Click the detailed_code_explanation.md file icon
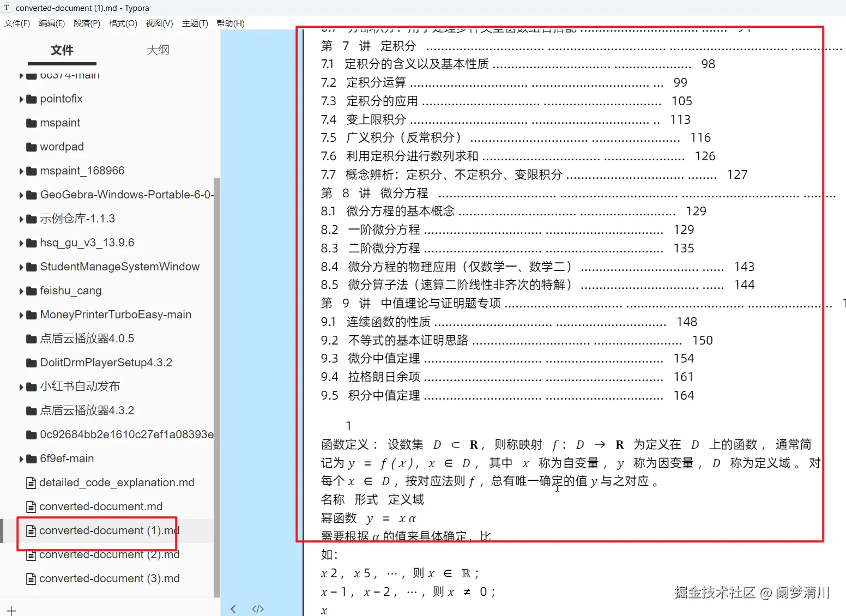Viewport: 846px width, 616px height. [x=31, y=483]
